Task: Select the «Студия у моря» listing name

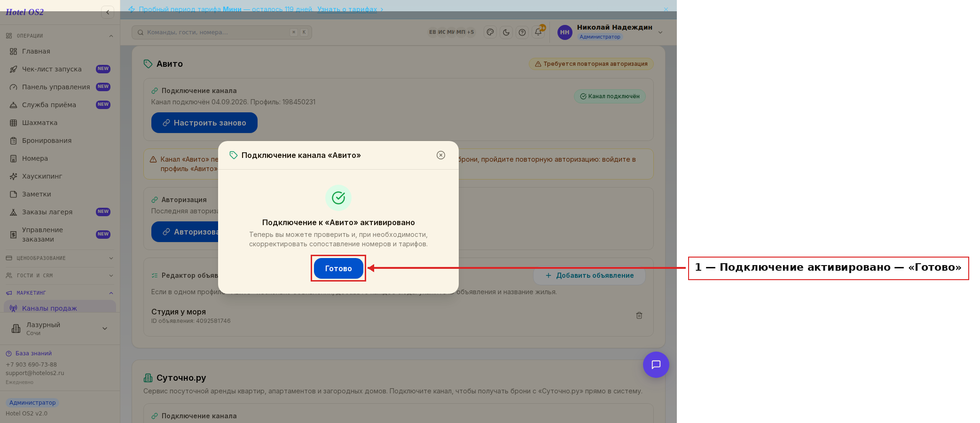Action: 179,312
